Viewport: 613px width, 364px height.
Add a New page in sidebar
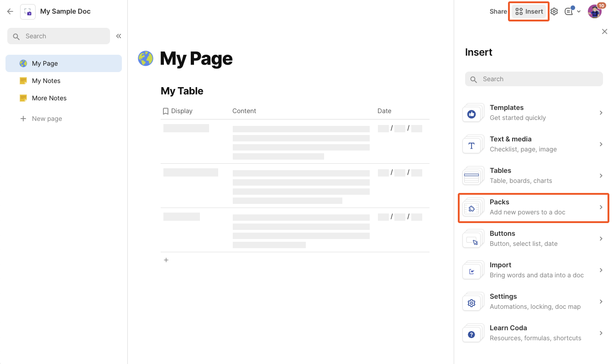tap(47, 119)
